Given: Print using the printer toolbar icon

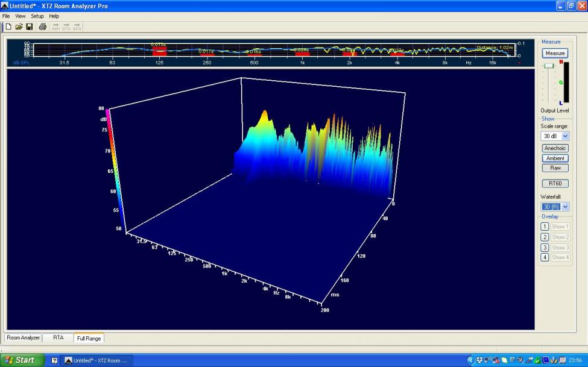Looking at the screenshot, I should pos(42,27).
